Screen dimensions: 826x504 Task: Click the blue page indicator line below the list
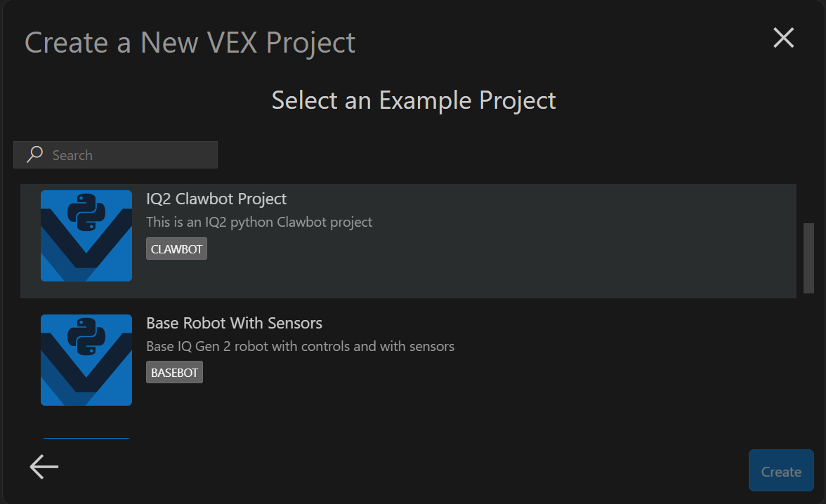[x=86, y=437]
